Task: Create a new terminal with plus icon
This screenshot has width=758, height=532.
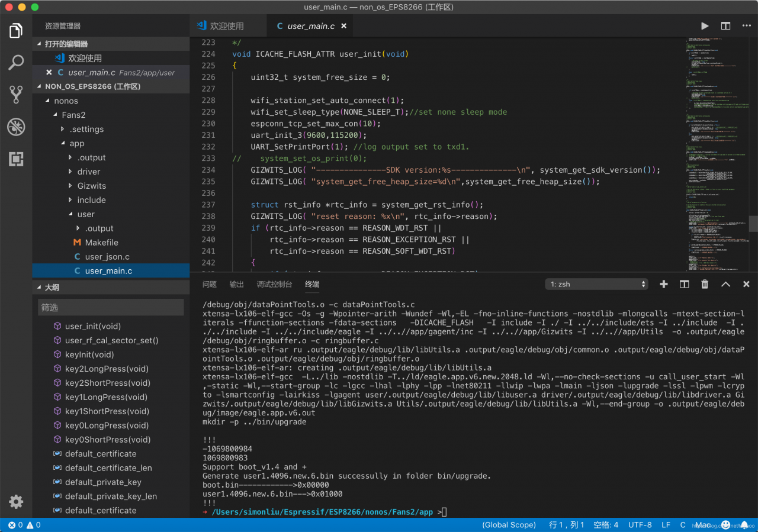Action: [x=664, y=284]
